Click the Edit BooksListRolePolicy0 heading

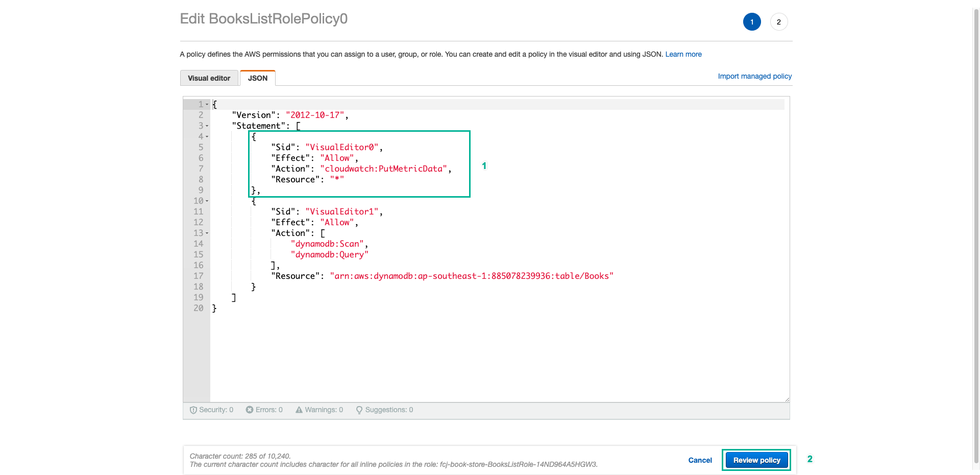pos(263,19)
